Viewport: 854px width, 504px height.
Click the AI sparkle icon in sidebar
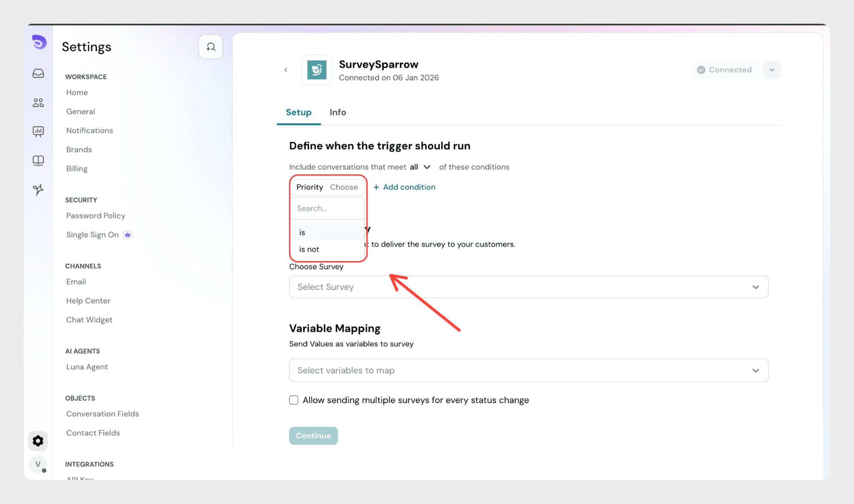point(38,190)
